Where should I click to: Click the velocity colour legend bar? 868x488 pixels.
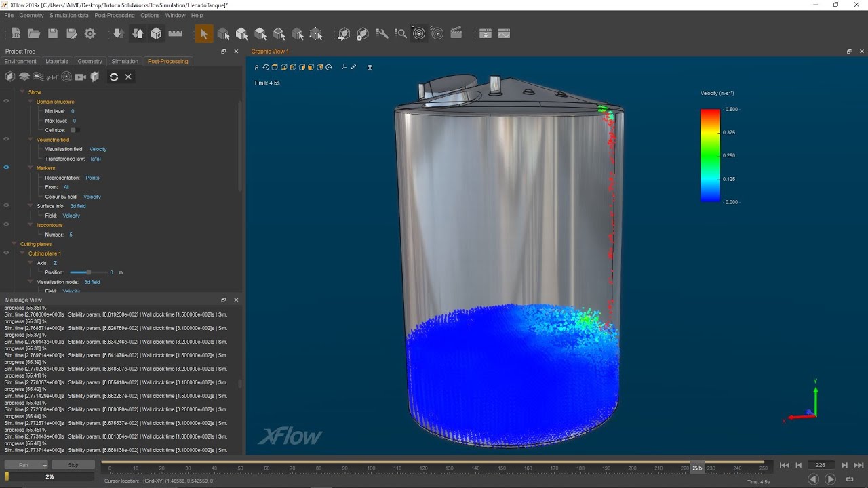(710, 155)
